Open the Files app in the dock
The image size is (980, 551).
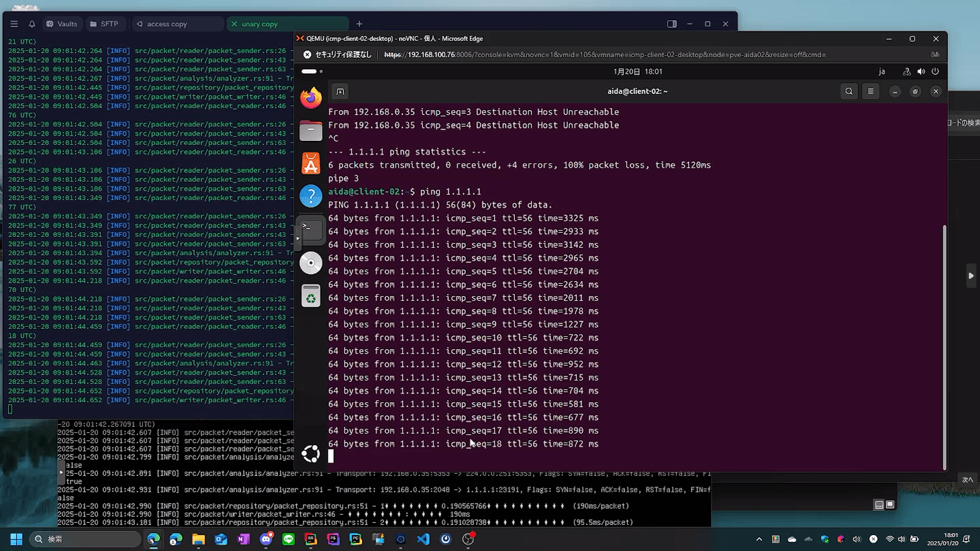310,131
